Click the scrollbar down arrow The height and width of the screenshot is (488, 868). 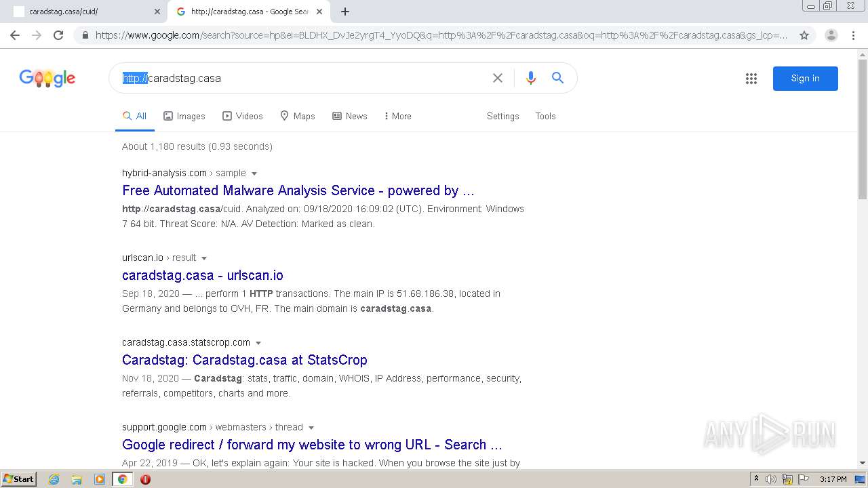863,463
